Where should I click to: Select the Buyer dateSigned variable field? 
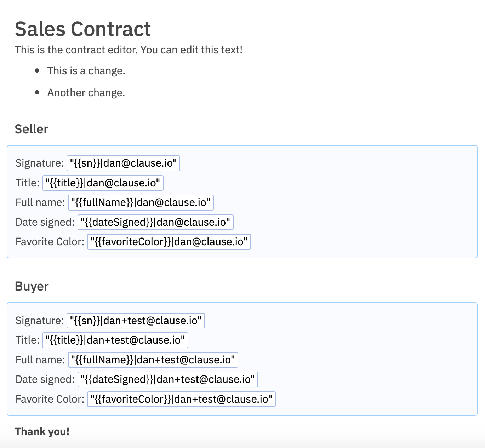point(168,379)
